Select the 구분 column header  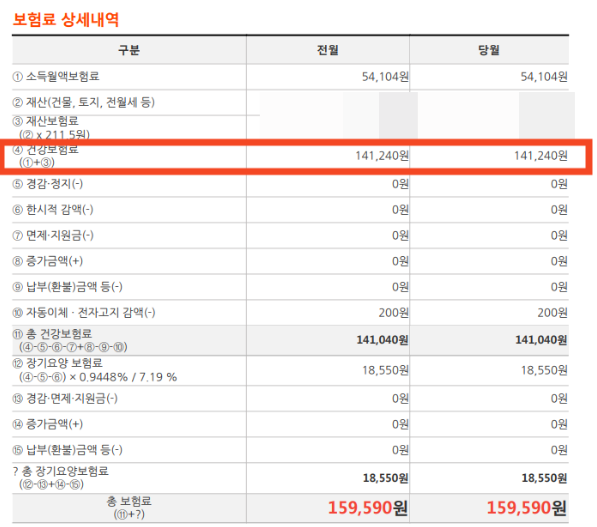tap(129, 50)
